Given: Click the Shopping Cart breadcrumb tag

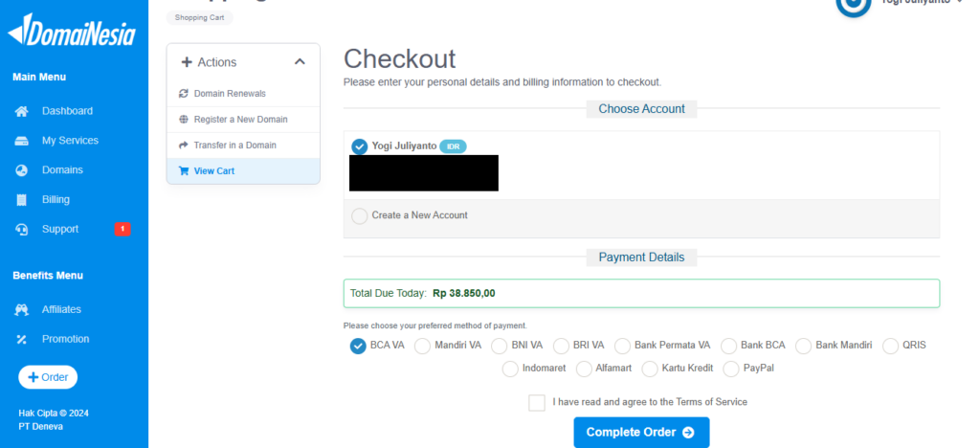Looking at the screenshot, I should tap(199, 17).
